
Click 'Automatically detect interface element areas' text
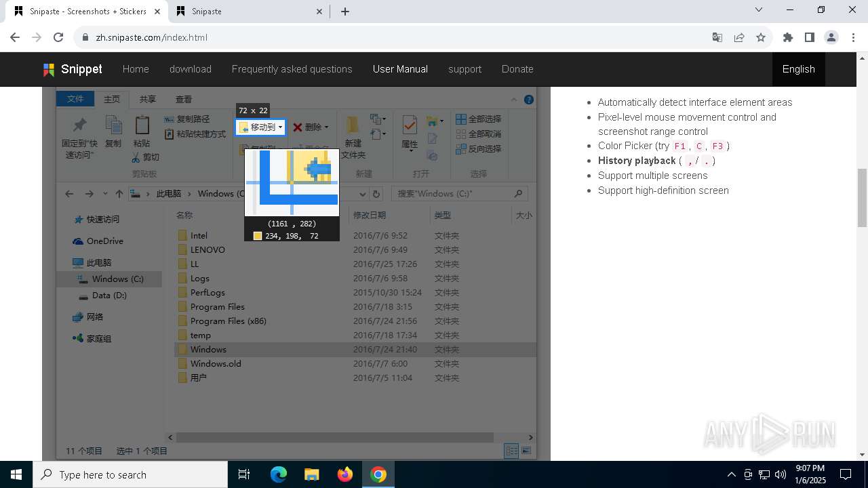695,102
